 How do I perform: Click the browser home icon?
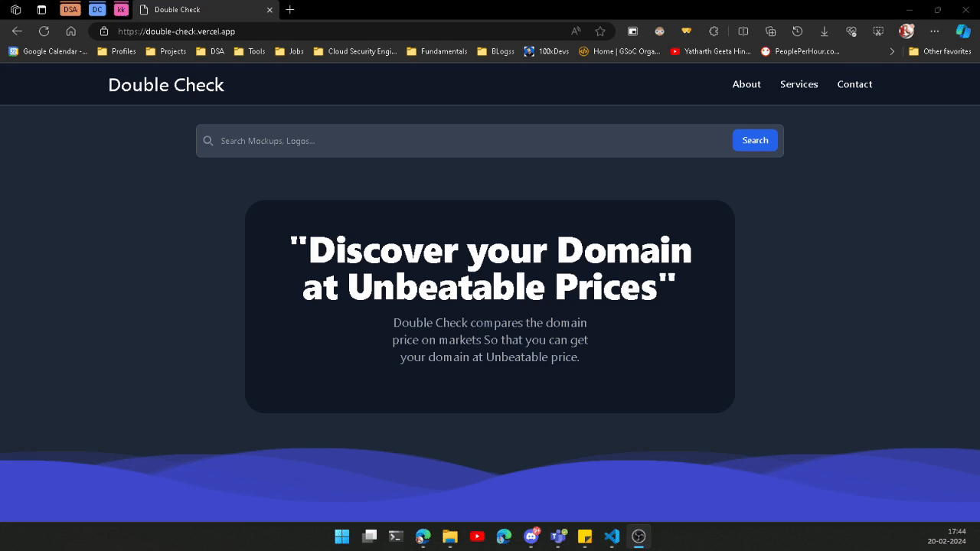pyautogui.click(x=70, y=31)
